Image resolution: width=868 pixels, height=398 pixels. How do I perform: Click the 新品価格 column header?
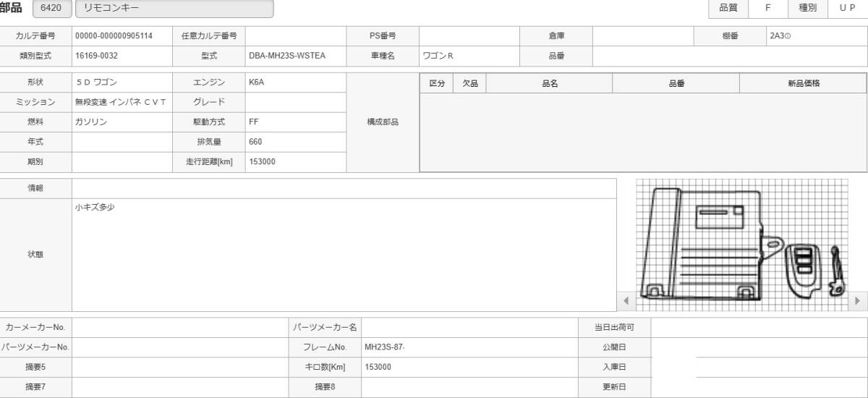point(803,84)
